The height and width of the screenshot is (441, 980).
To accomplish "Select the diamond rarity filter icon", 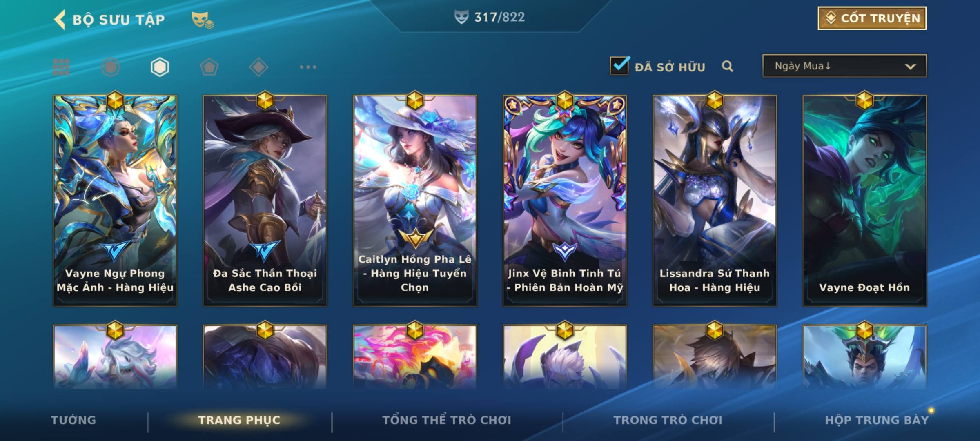I will [258, 67].
